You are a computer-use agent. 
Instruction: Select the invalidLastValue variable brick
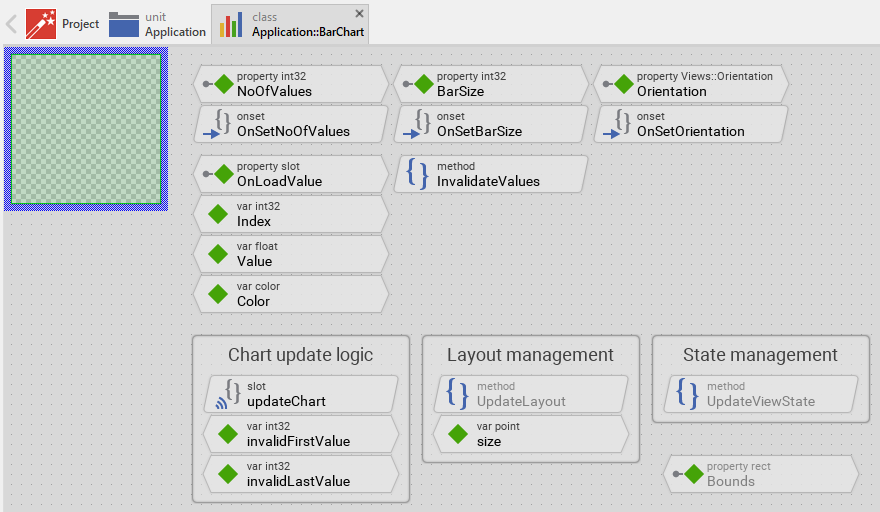[x=300, y=474]
